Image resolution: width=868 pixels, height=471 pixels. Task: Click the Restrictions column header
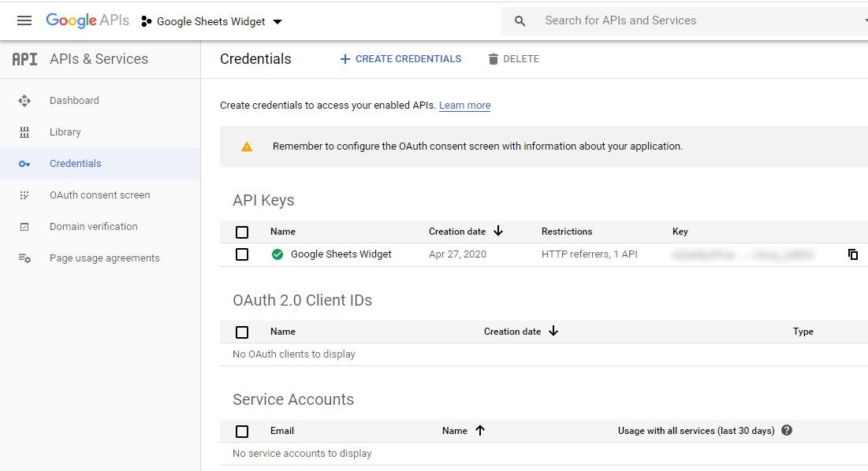[567, 232]
